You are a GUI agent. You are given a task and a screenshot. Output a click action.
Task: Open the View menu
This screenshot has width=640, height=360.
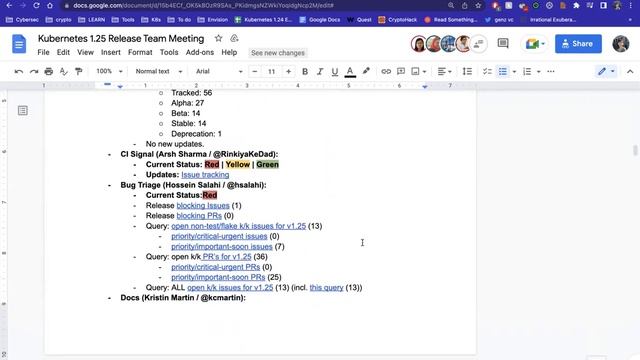coord(85,52)
